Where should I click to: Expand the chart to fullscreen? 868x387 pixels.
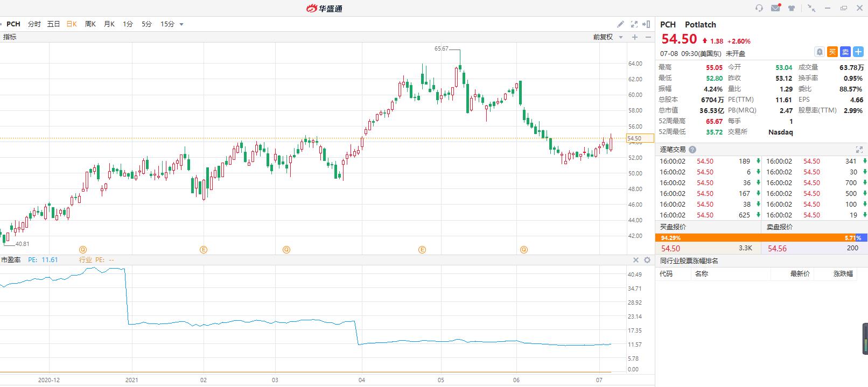(x=634, y=24)
